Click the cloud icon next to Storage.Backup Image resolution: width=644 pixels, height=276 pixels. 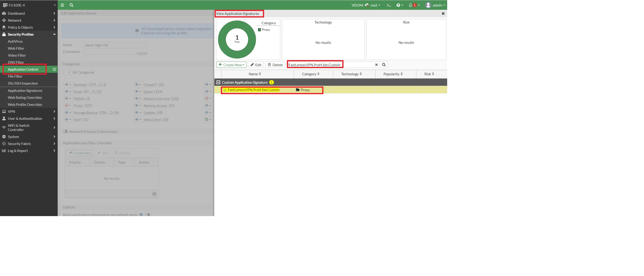(111, 113)
